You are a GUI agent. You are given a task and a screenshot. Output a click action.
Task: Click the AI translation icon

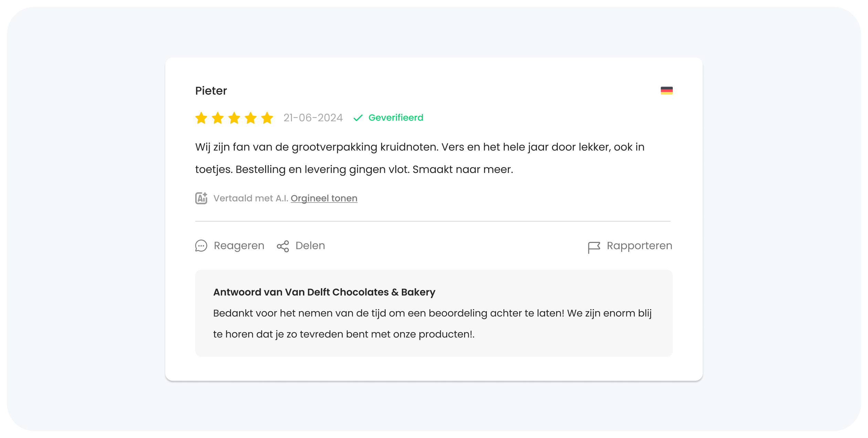click(201, 198)
